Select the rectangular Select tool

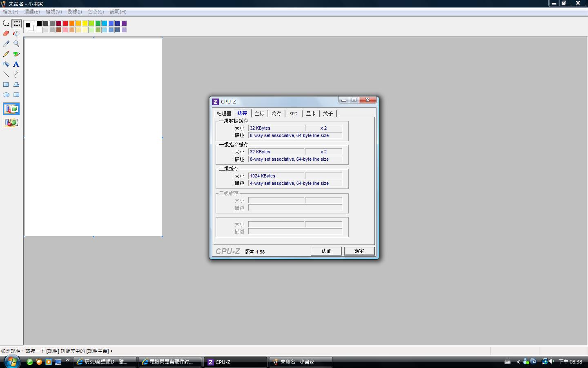point(17,24)
